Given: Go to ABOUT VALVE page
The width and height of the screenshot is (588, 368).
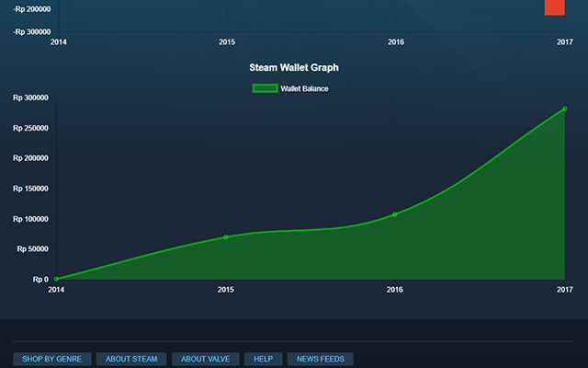Looking at the screenshot, I should coord(206,359).
